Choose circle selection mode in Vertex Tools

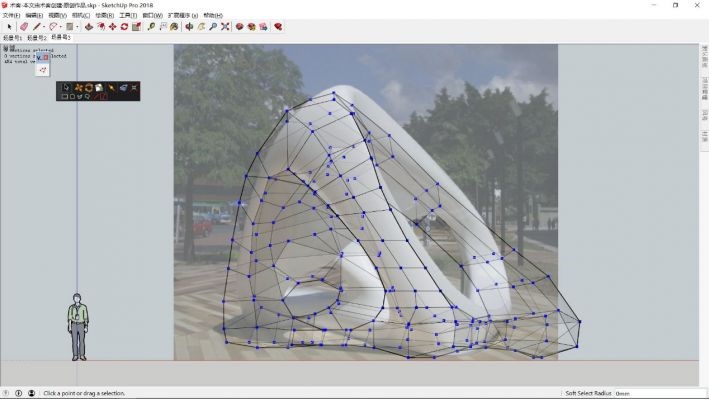[72, 97]
